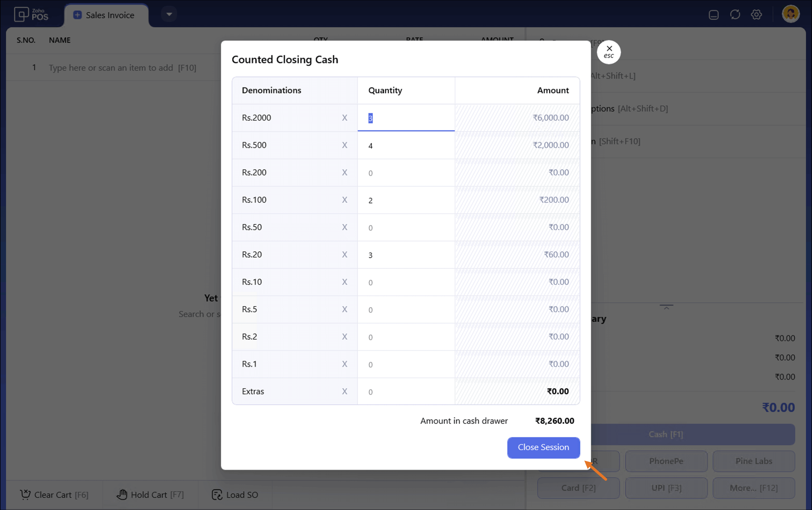Focus the Rs.2000 quantity field
Image resolution: width=812 pixels, height=510 pixels.
pyautogui.click(x=406, y=118)
